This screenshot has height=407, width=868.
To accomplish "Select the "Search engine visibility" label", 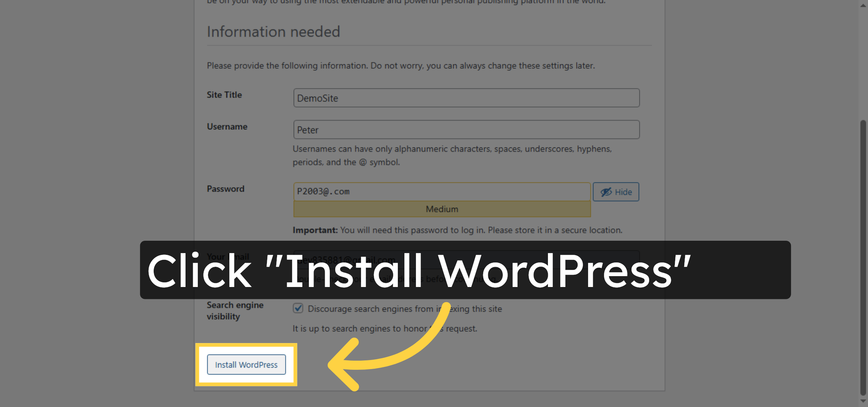I will tap(235, 310).
